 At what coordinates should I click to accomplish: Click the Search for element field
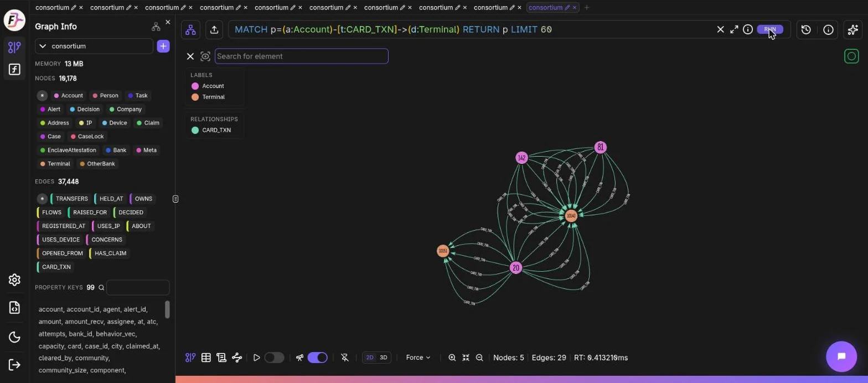[x=302, y=56]
